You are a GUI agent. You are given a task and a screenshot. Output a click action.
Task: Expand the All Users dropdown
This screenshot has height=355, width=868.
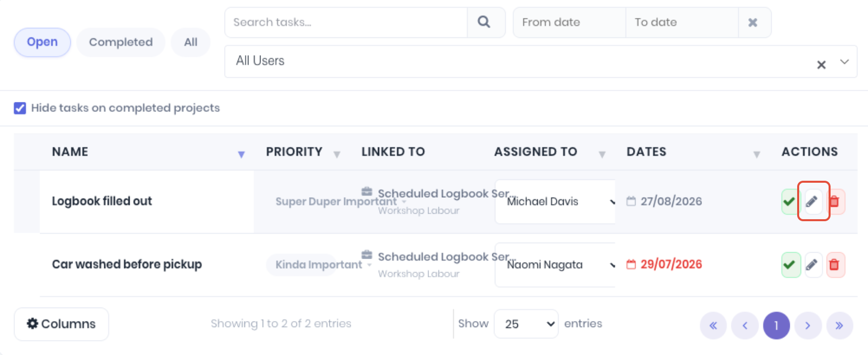[845, 62]
